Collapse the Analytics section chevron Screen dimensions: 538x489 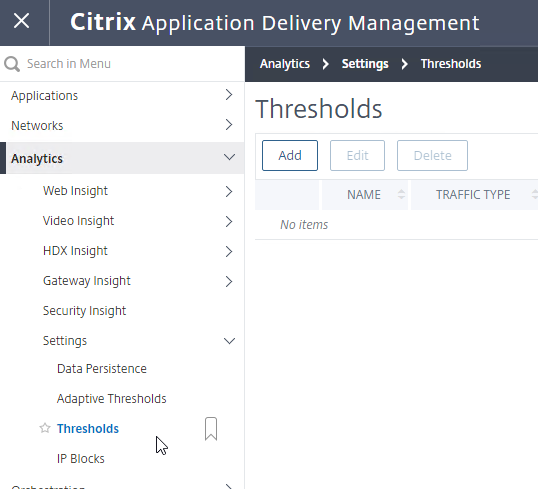point(229,157)
